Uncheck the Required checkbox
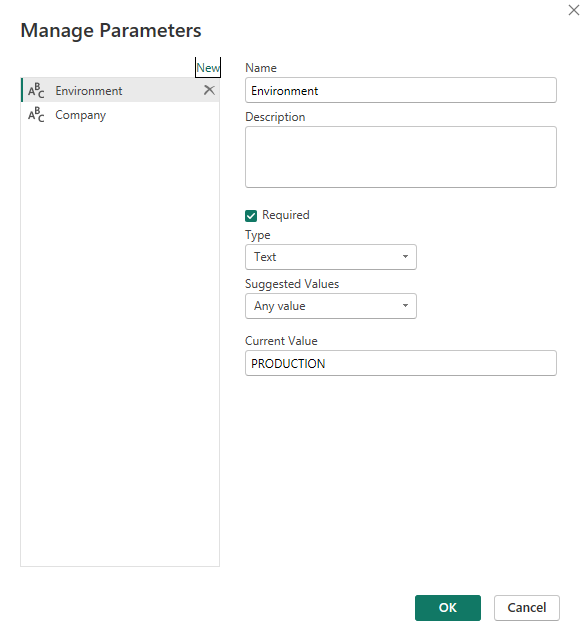 point(251,216)
